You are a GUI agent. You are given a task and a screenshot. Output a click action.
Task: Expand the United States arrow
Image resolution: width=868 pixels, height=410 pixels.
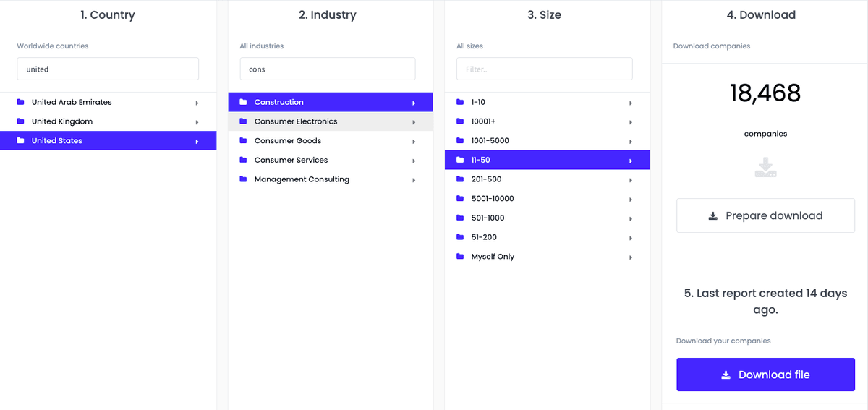coord(197,142)
